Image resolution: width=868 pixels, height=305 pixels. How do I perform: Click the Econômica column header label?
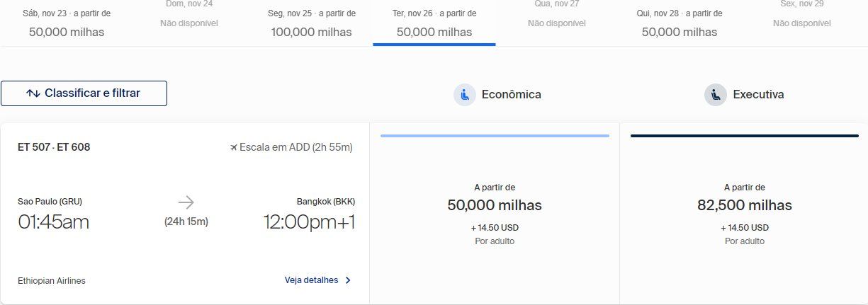[512, 95]
